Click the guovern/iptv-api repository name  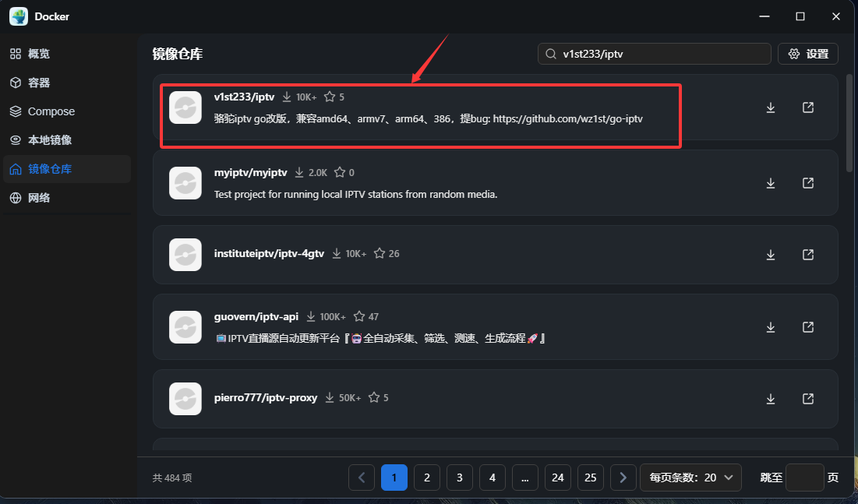point(256,316)
